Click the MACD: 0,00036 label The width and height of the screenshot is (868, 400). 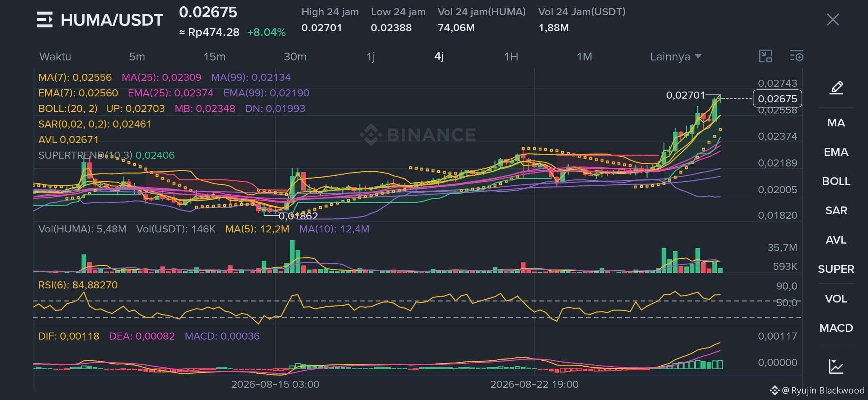tap(222, 336)
